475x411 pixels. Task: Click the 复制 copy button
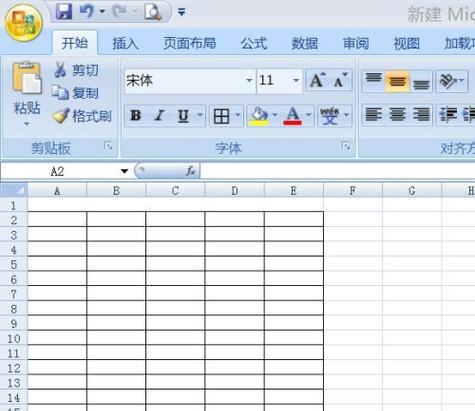point(76,93)
